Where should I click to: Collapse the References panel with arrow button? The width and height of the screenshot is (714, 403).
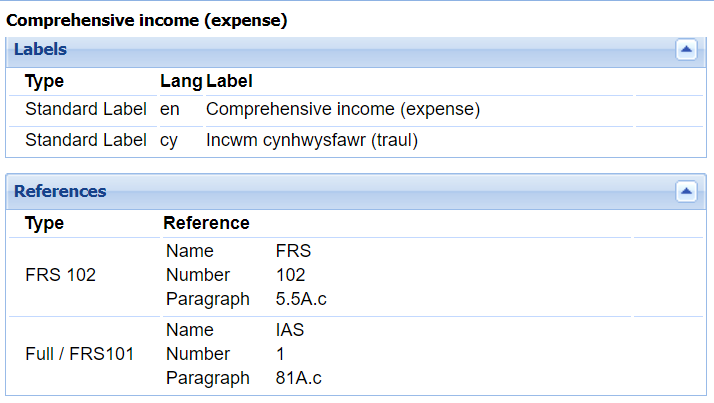click(x=686, y=192)
